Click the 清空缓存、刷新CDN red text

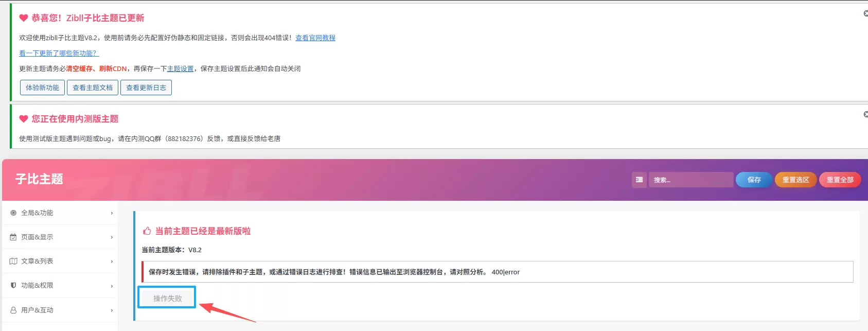(96, 68)
